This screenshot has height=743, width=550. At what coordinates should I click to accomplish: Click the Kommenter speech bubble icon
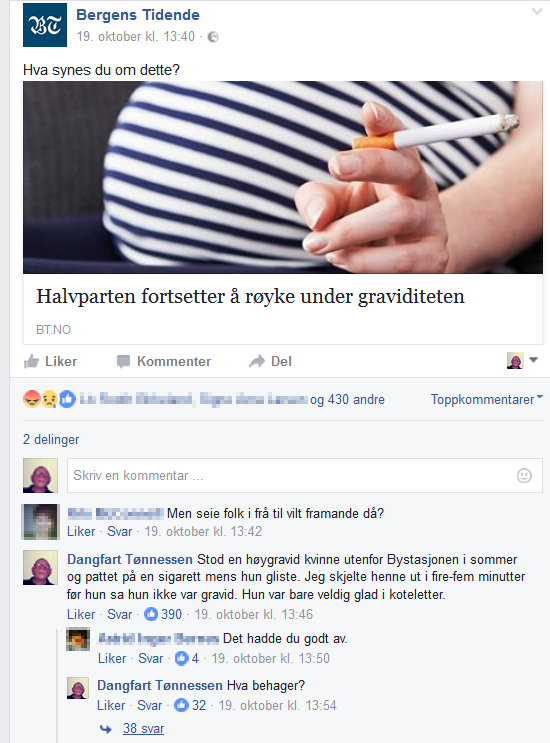pos(123,362)
